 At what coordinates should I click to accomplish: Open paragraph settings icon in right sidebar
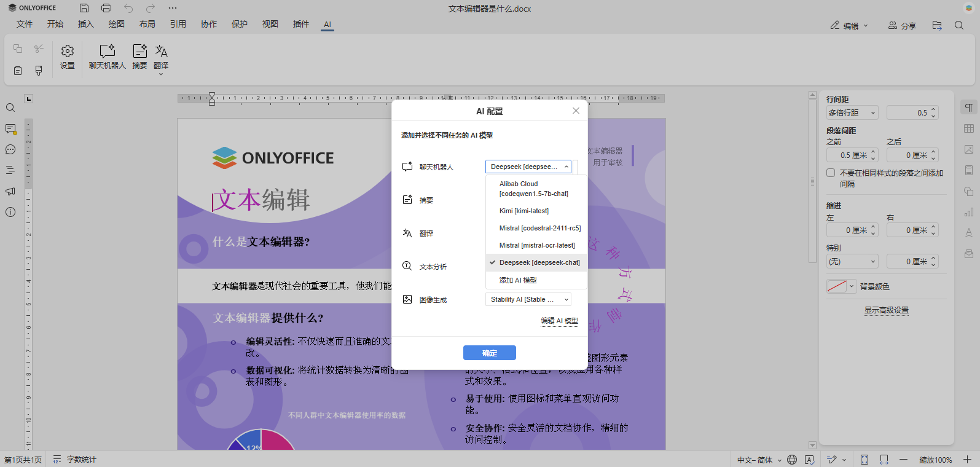click(x=969, y=108)
